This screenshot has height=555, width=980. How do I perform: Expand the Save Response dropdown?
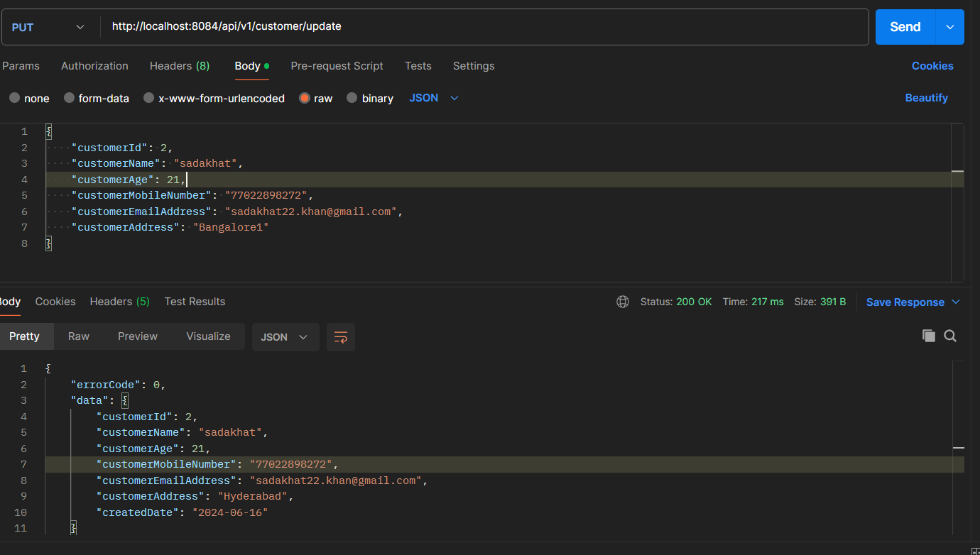[956, 302]
